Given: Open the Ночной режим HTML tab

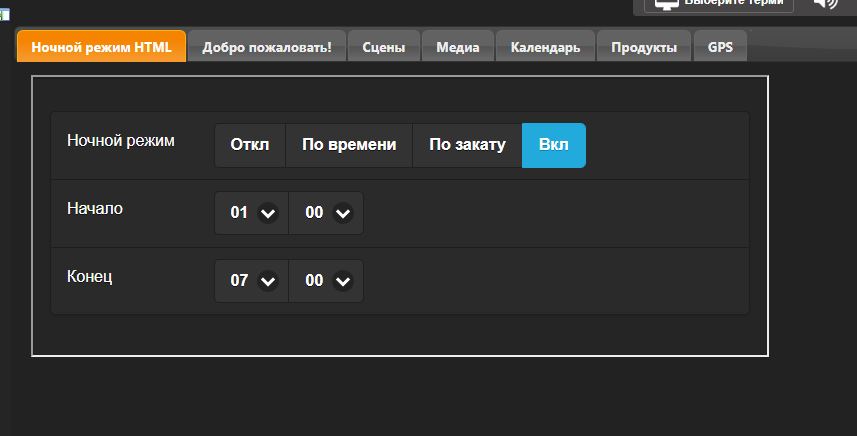Looking at the screenshot, I should 102,46.
